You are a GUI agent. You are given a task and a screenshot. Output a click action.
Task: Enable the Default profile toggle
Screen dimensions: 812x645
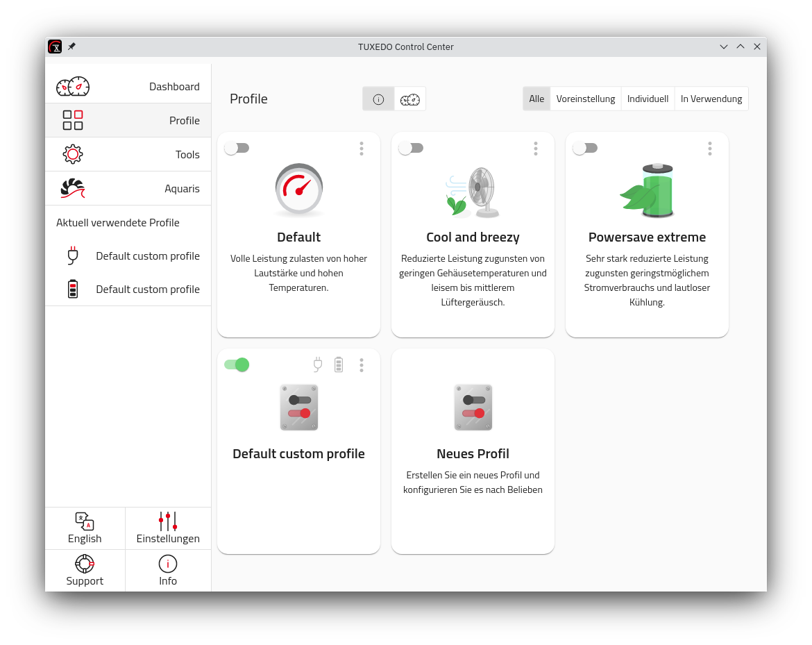tap(237, 148)
